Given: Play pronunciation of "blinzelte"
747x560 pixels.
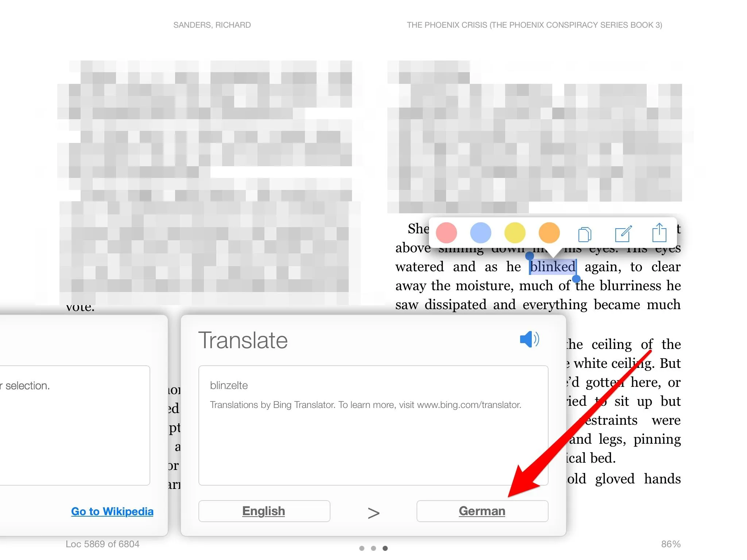Looking at the screenshot, I should (530, 339).
